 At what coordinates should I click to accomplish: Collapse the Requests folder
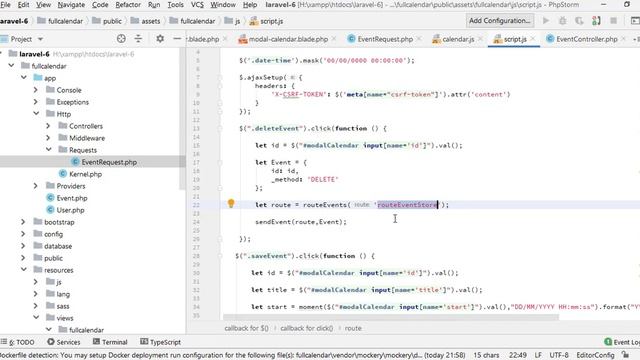[x=48, y=150]
